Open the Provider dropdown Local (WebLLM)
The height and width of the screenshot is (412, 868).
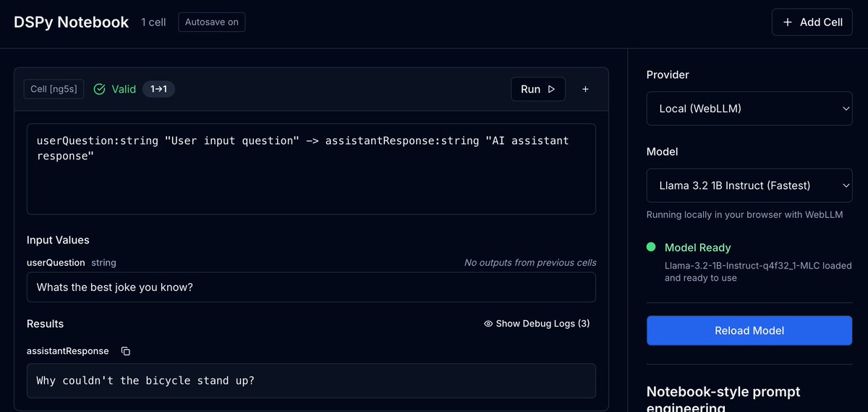tap(749, 109)
